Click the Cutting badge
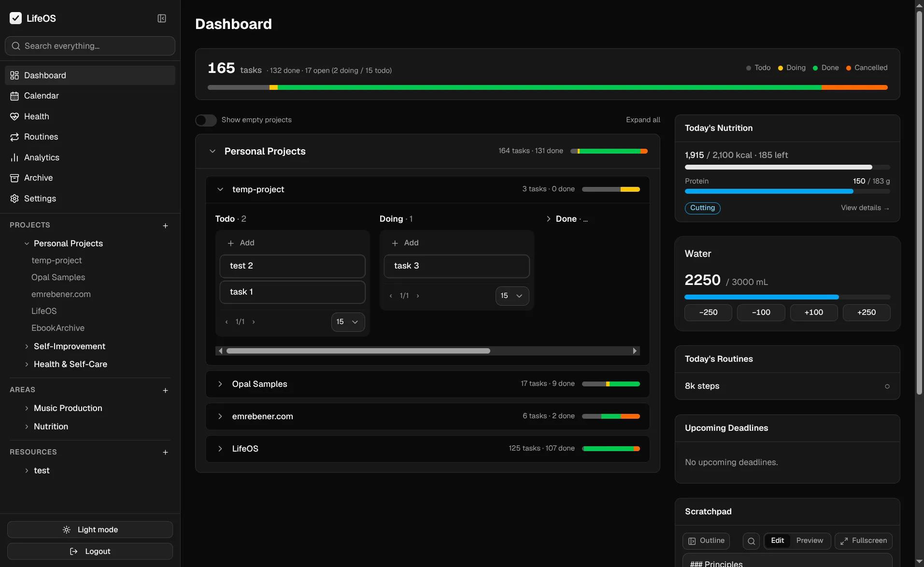The width and height of the screenshot is (924, 567). point(702,208)
